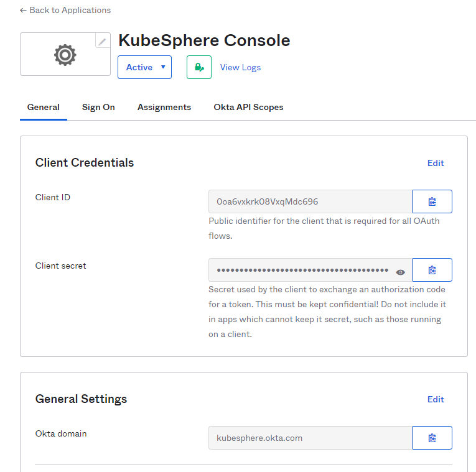Switch to the General tab
476x472 pixels.
pyautogui.click(x=44, y=107)
